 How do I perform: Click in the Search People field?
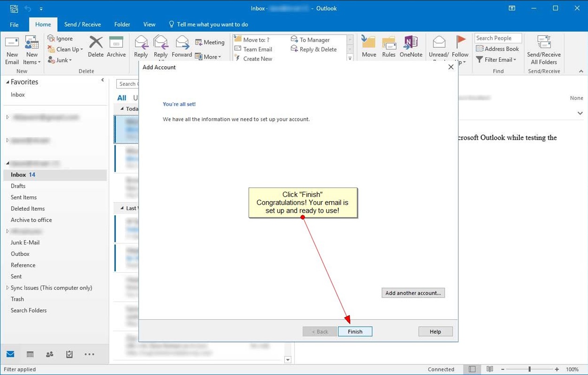(x=498, y=38)
